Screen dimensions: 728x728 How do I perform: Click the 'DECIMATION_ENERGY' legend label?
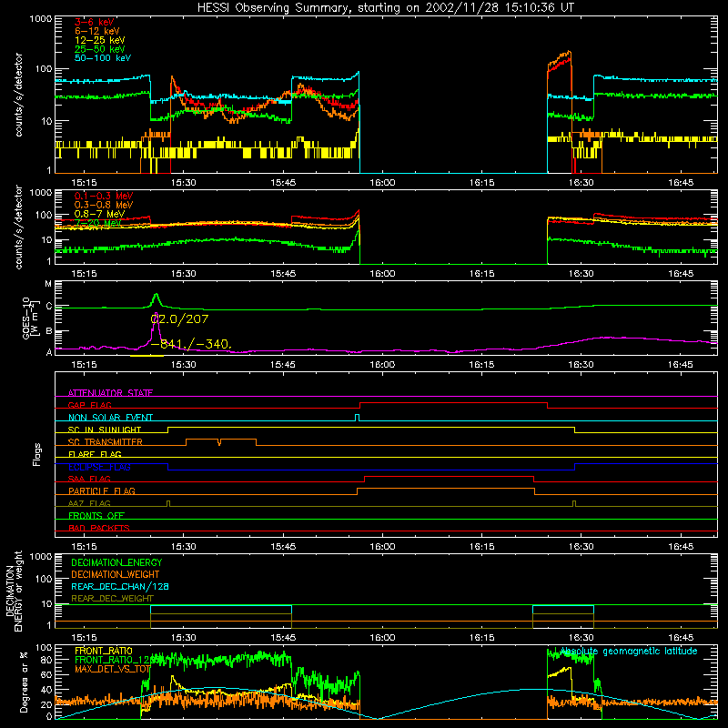coord(116,562)
